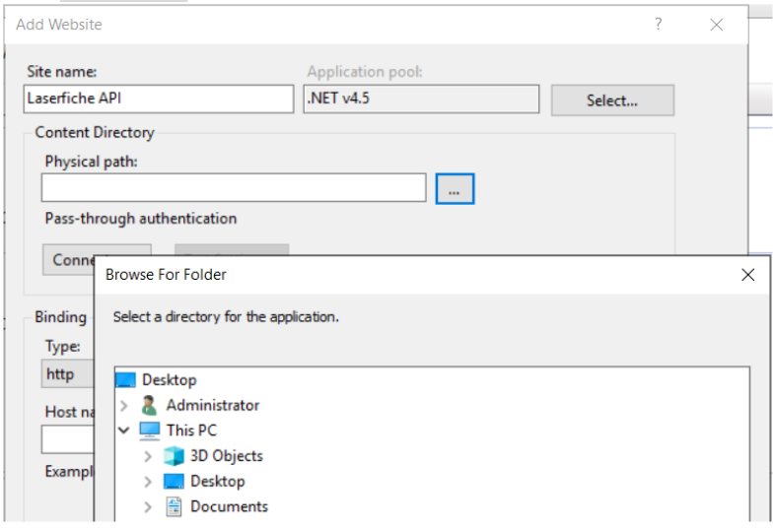The height and width of the screenshot is (532, 775).
Task: Click the Select a directory instruction text
Action: (226, 316)
